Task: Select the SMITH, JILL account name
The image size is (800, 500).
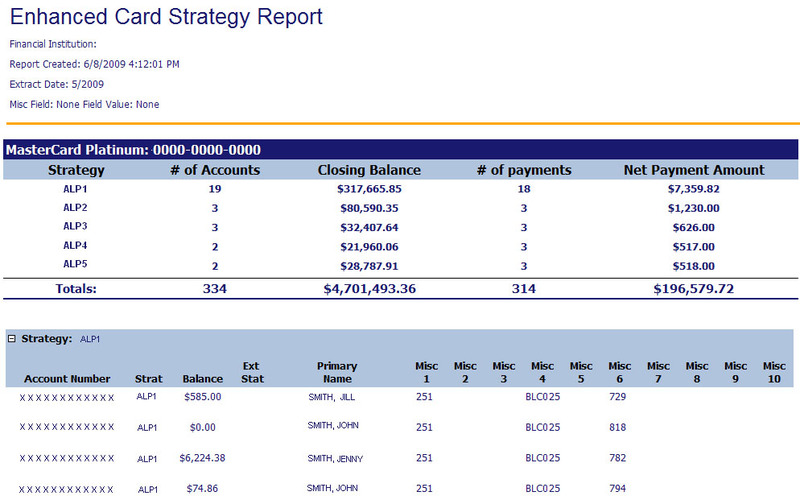Action: coord(332,397)
